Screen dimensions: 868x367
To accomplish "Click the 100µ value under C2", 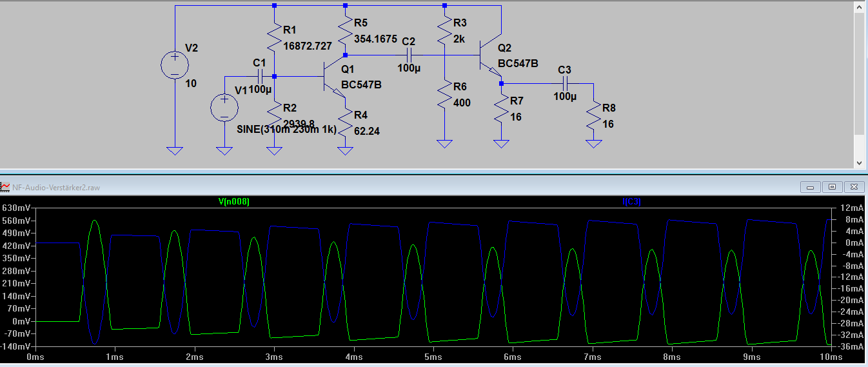I will tap(409, 68).
